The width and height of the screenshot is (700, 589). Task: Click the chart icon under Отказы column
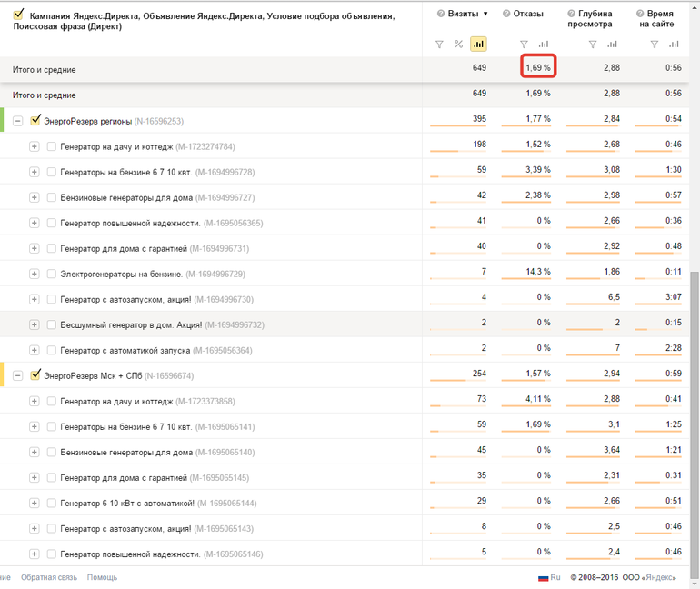tap(544, 45)
